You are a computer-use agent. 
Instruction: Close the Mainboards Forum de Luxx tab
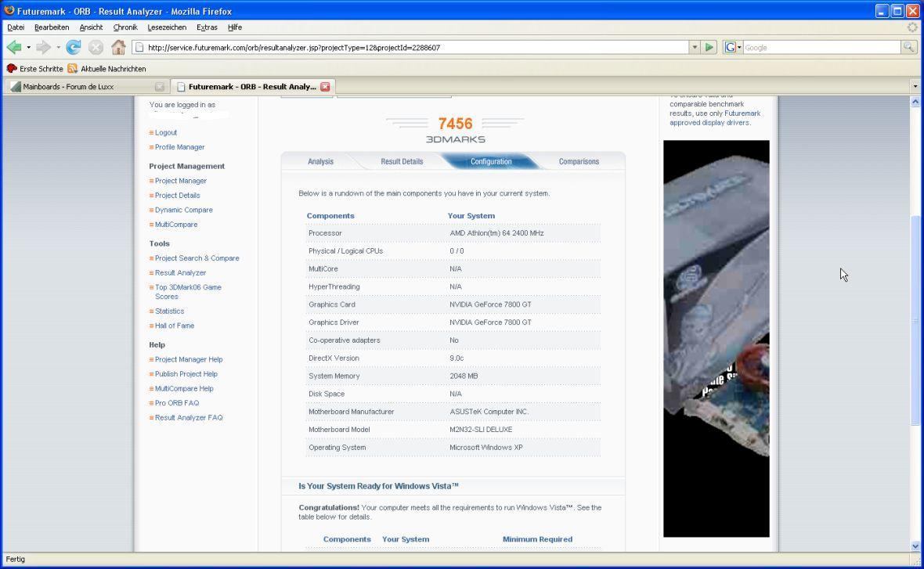[x=159, y=87]
